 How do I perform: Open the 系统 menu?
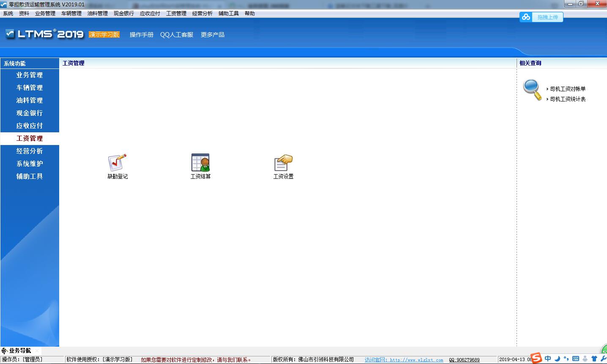[8, 14]
